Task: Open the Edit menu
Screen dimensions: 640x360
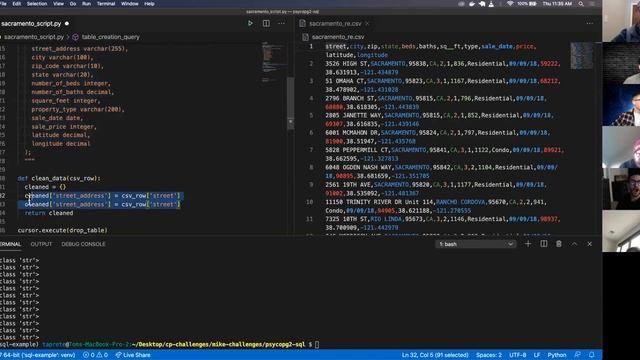Action: pyautogui.click(x=17, y=4)
